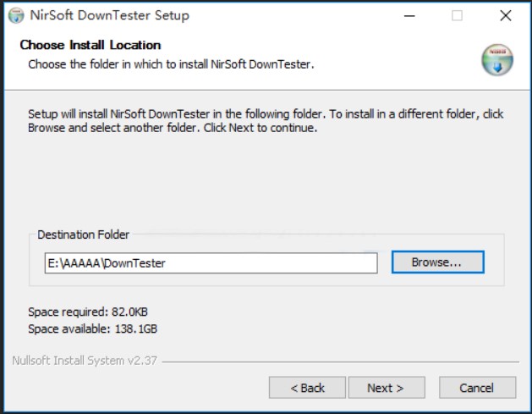
Task: Click the Destination Folder group label
Action: click(x=84, y=235)
